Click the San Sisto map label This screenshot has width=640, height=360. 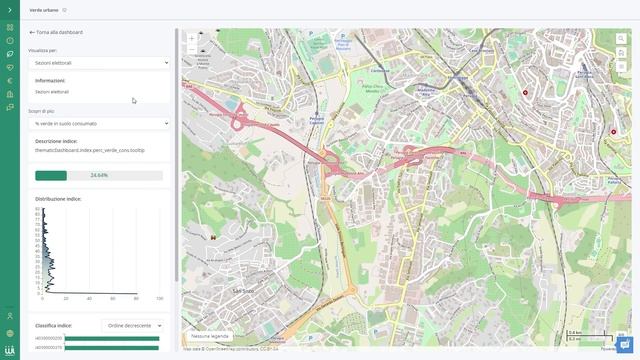pos(243,291)
